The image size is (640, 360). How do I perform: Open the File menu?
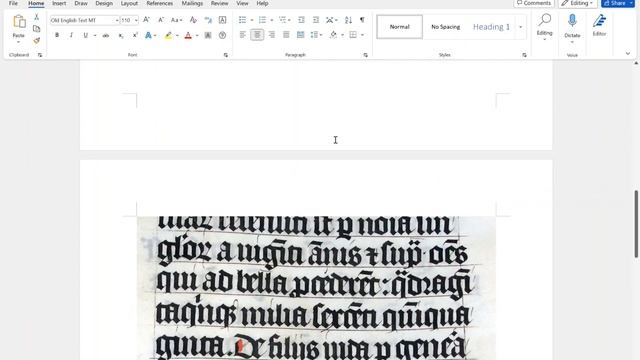point(13,3)
